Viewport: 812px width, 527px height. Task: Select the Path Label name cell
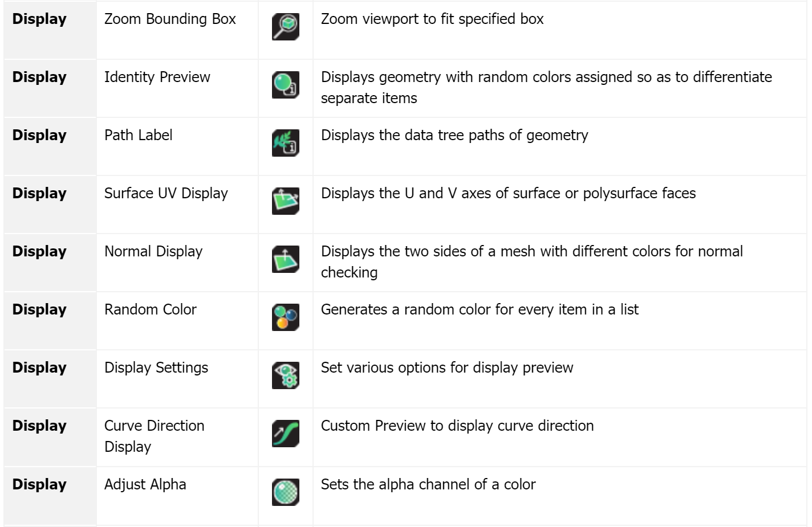point(177,146)
